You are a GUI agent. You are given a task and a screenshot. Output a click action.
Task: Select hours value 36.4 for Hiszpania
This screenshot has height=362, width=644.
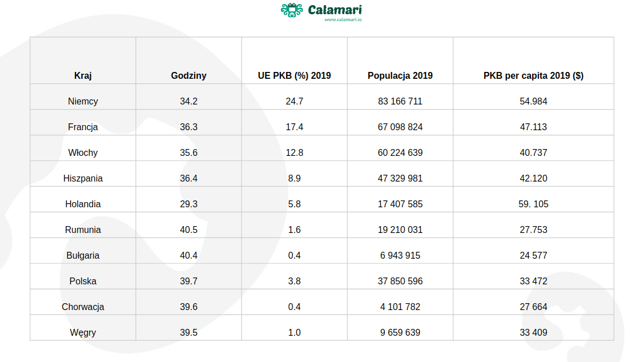click(x=188, y=178)
